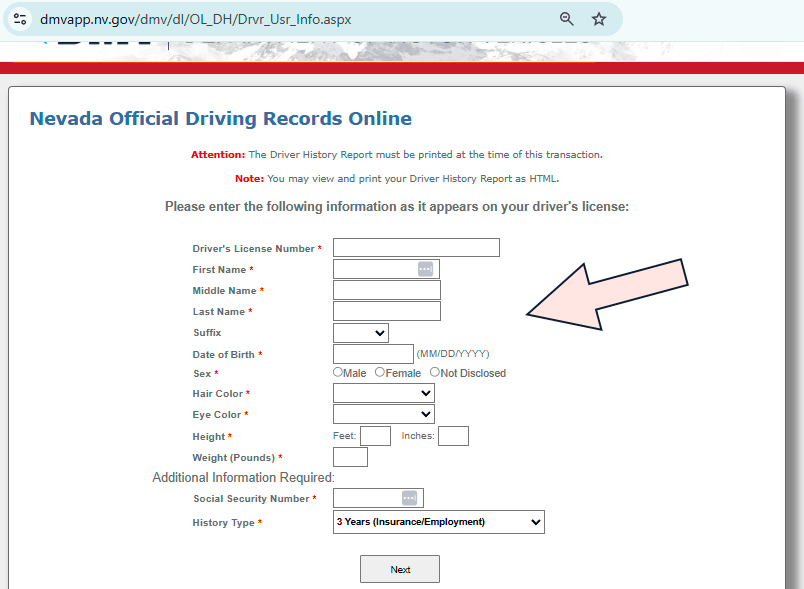804x589 pixels.
Task: Click the zoom magnifier icon in address bar
Action: 567,19
